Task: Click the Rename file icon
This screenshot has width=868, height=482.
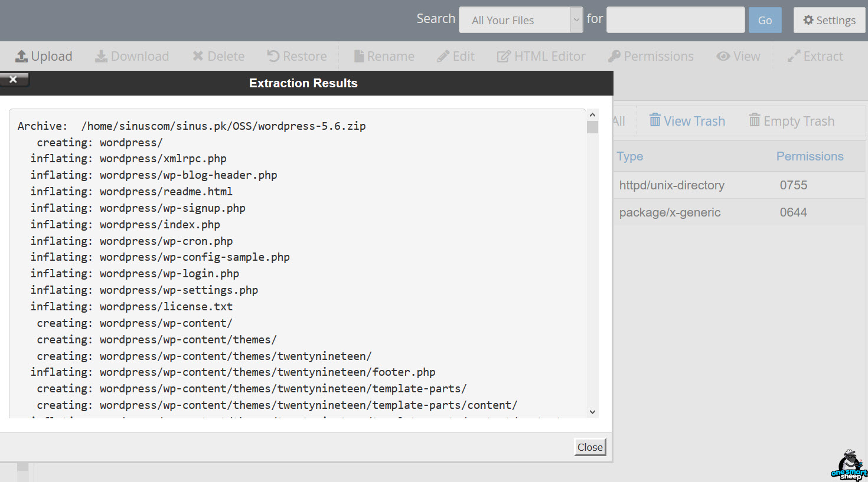Action: [358, 56]
